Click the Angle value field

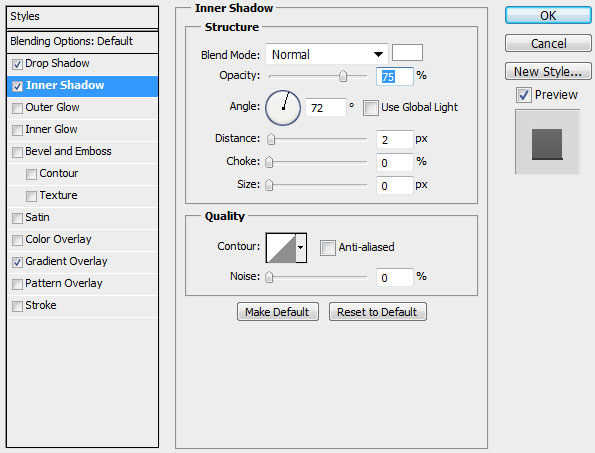click(326, 108)
